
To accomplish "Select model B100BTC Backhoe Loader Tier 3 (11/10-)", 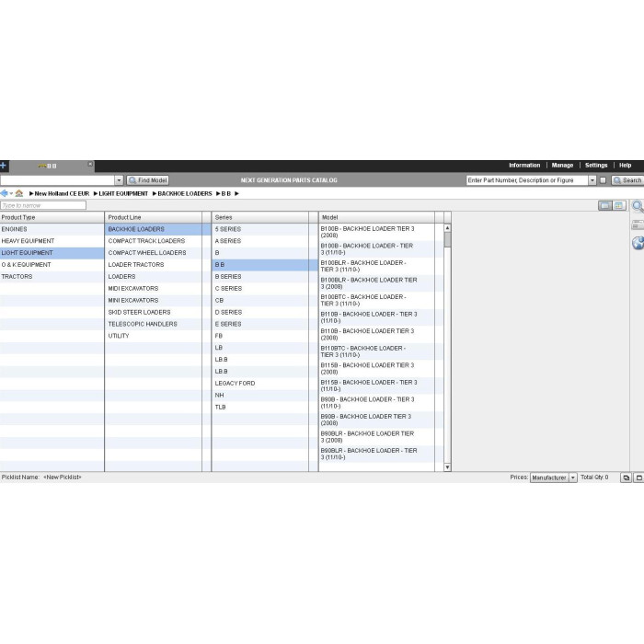I will [376, 300].
